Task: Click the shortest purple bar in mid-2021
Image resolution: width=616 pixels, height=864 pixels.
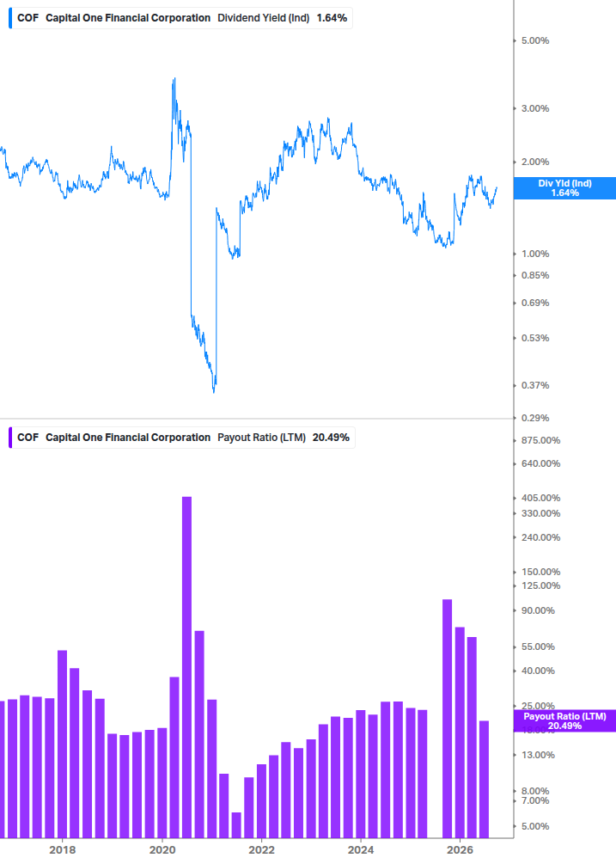Action: click(x=236, y=824)
